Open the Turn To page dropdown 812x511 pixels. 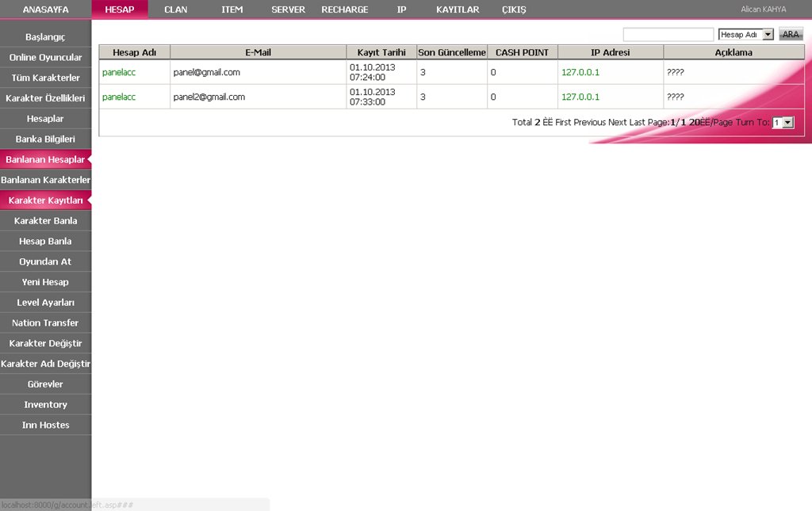(783, 123)
